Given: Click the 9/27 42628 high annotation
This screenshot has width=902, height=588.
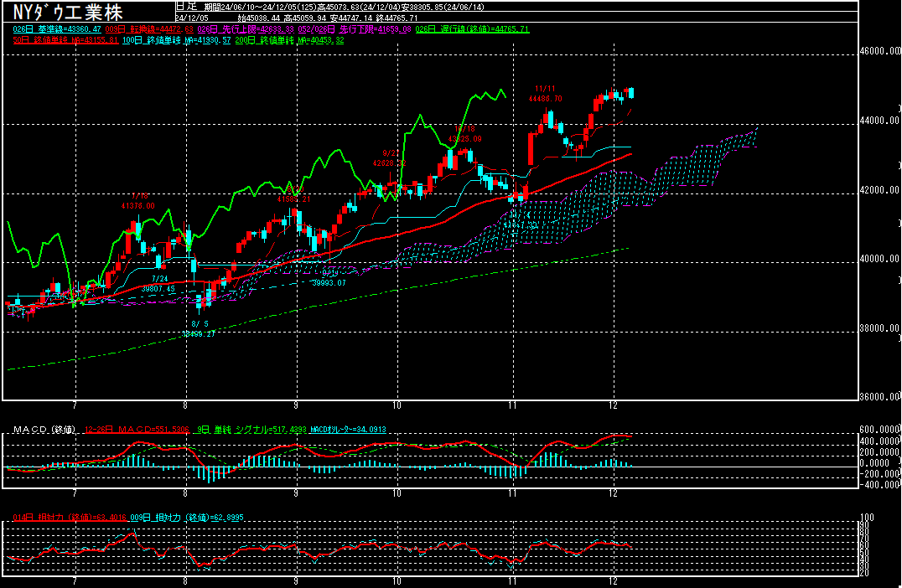Looking at the screenshot, I should (390, 158).
